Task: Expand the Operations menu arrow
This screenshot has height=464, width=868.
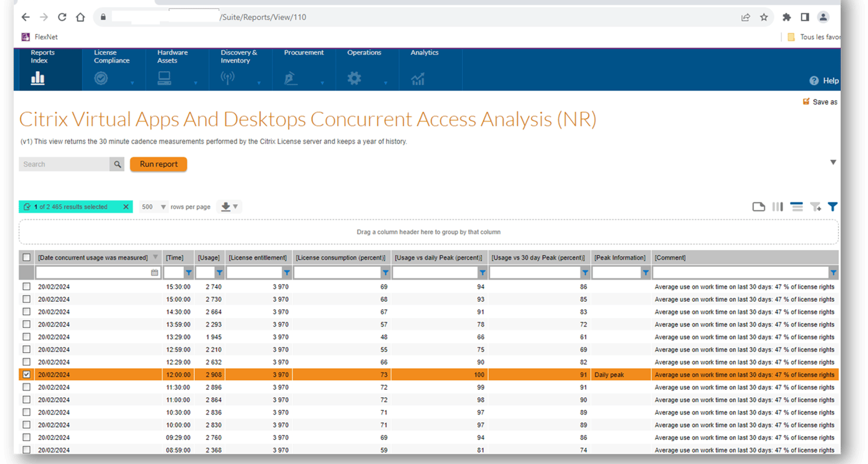Action: 385,83
